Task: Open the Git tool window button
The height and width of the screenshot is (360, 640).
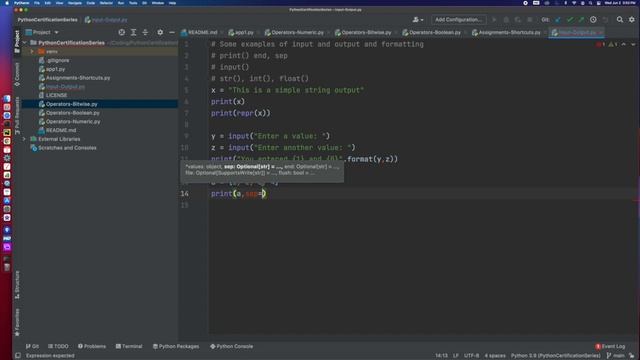Action: [32, 346]
